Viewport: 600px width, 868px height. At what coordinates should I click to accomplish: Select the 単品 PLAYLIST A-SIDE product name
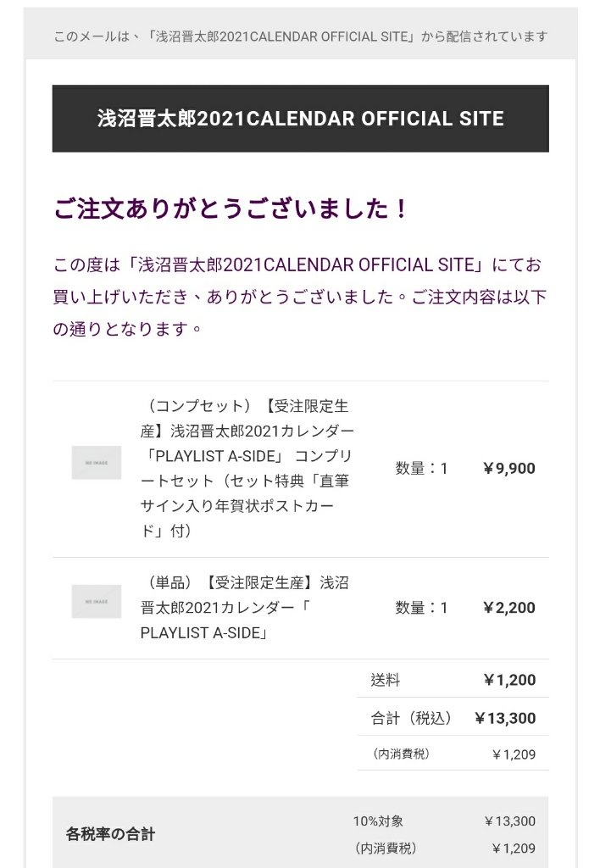coord(245,607)
